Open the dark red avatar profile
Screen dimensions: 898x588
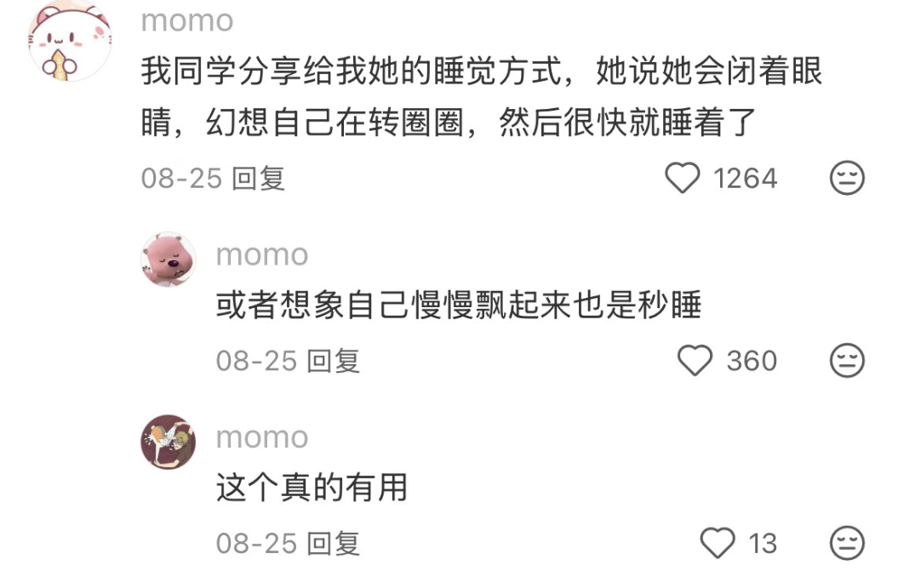[169, 442]
